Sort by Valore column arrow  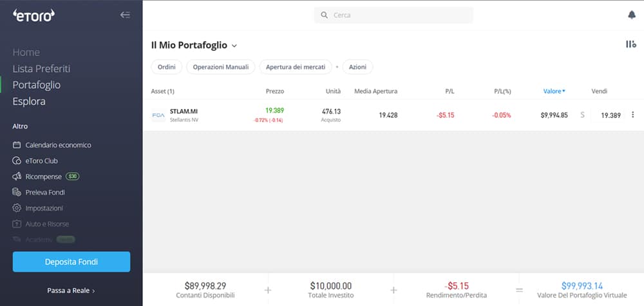click(563, 91)
